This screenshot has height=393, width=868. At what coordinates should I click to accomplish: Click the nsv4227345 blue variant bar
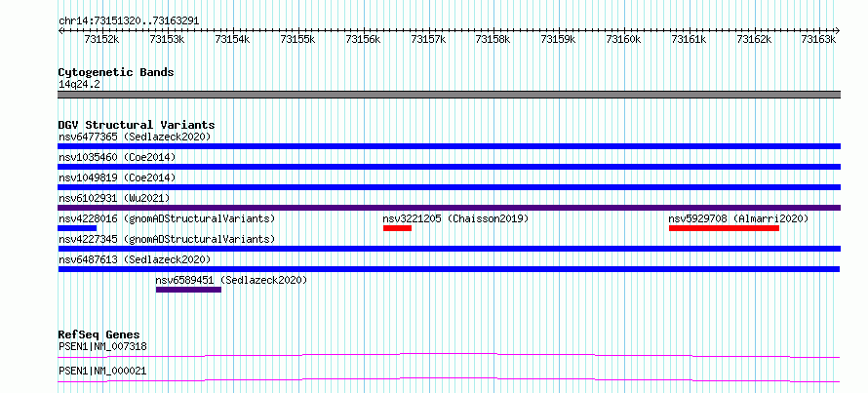[x=449, y=249]
